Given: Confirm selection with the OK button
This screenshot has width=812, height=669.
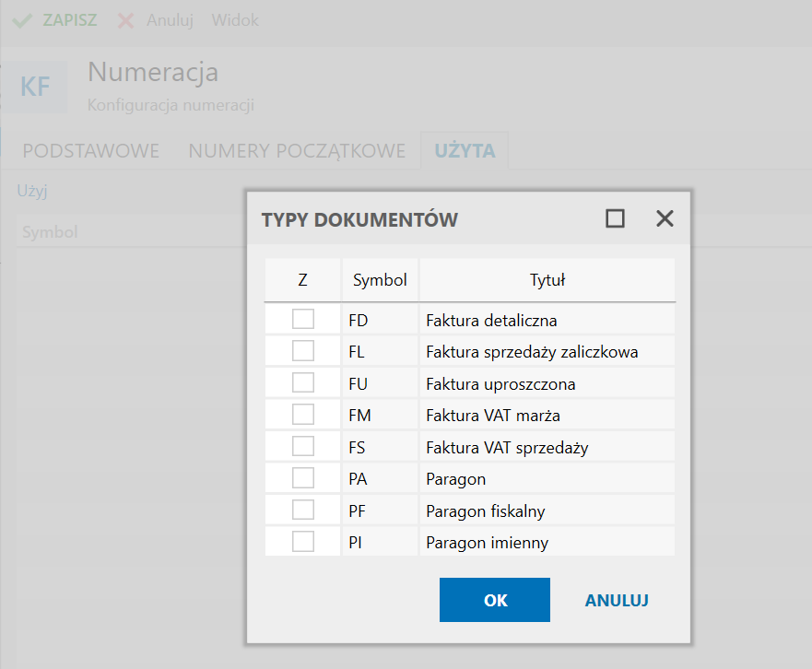Looking at the screenshot, I should coord(495,600).
